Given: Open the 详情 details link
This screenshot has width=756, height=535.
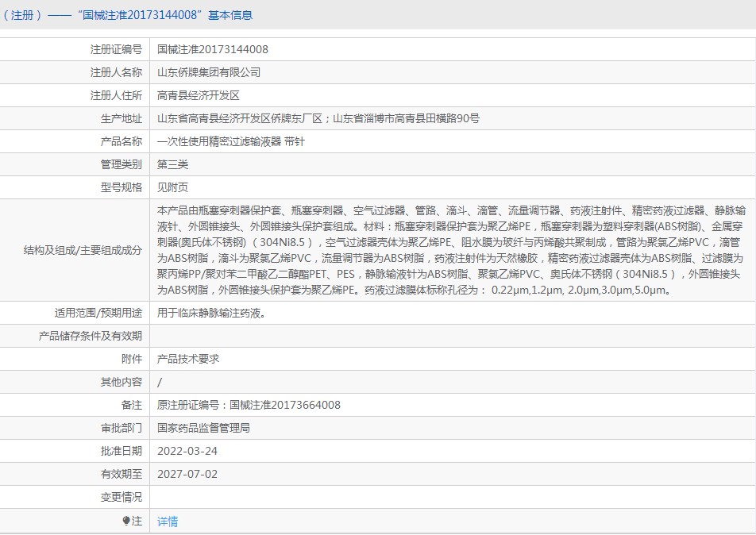Looking at the screenshot, I should tap(168, 522).
